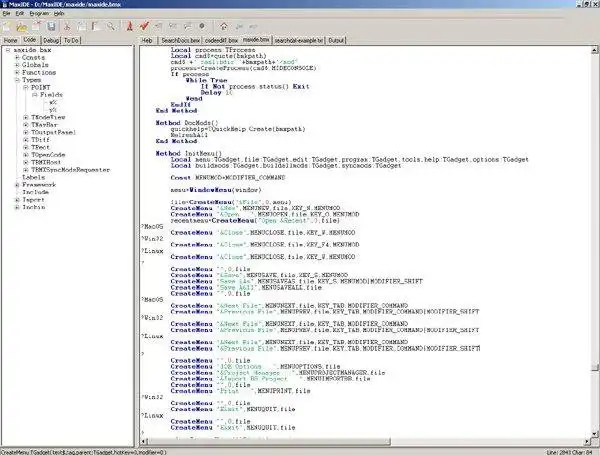Expand the TOutputPanel tree node
Viewport: 600px width, 455px height.
[26, 132]
